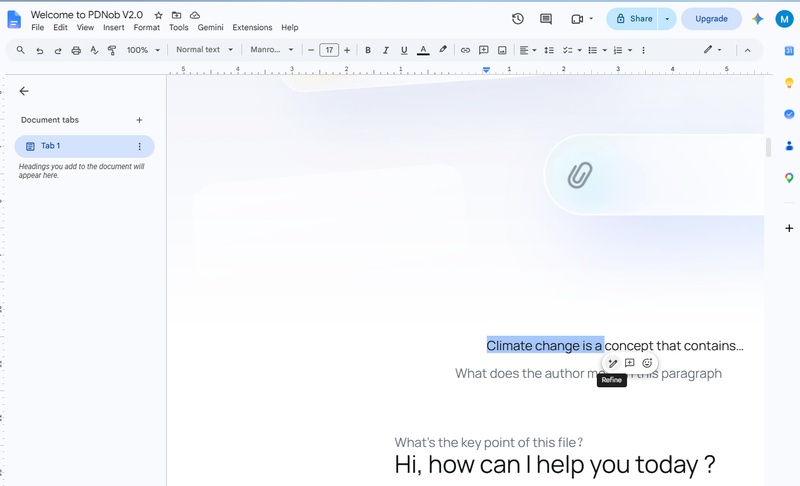This screenshot has width=800, height=486.
Task: Open the Edit menu
Action: [60, 28]
